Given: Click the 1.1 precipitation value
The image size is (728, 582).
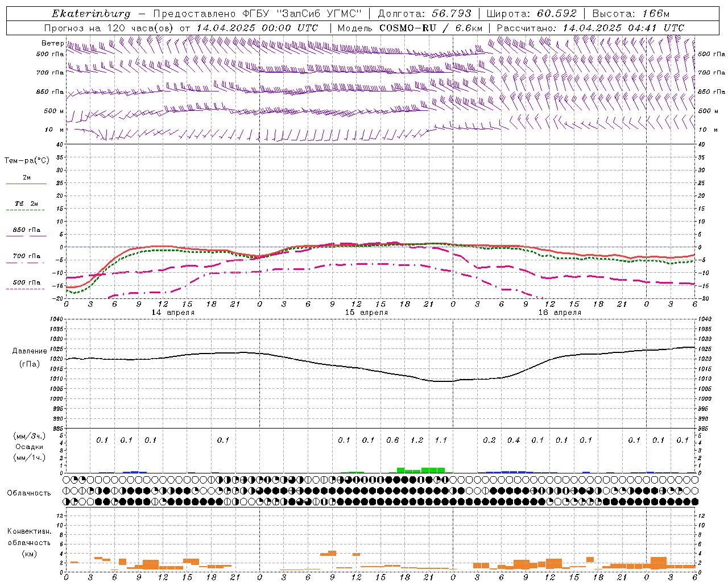Looking at the screenshot, I should (441, 440).
